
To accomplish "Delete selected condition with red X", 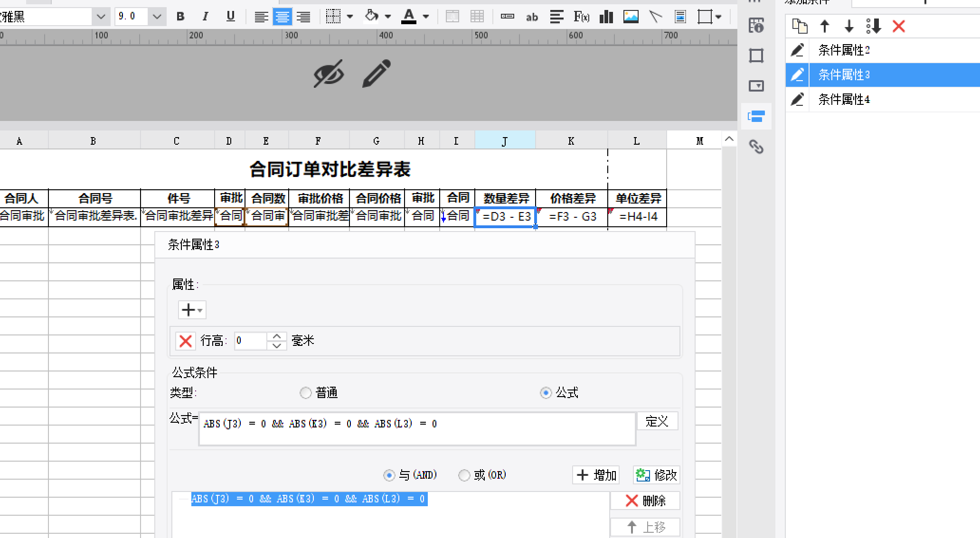I will (x=899, y=26).
